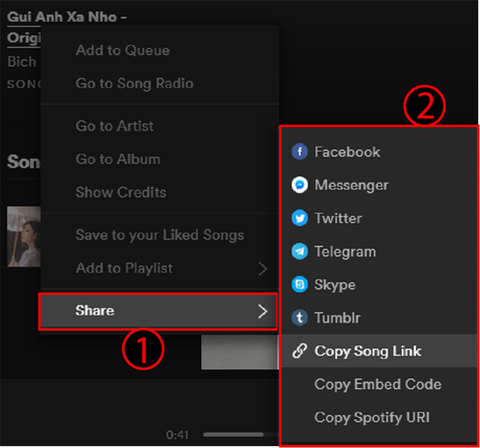Choose Save to your Liked Songs
Viewport: 480px width, 448px height.
[160, 235]
